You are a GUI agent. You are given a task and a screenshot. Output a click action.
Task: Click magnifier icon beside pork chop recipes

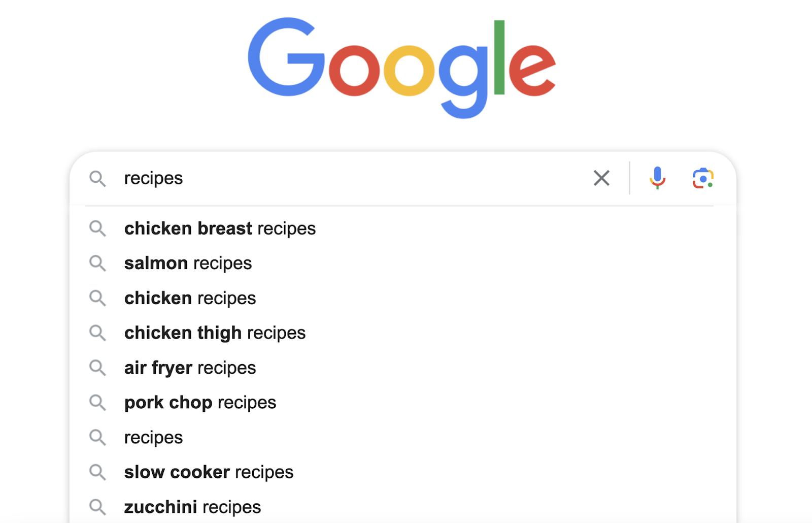click(97, 403)
